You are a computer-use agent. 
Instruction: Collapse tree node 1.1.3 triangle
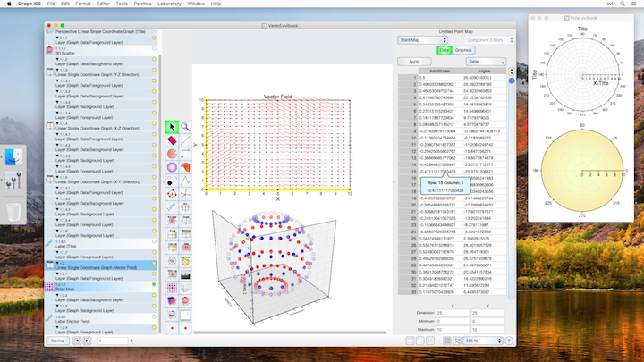[57, 70]
